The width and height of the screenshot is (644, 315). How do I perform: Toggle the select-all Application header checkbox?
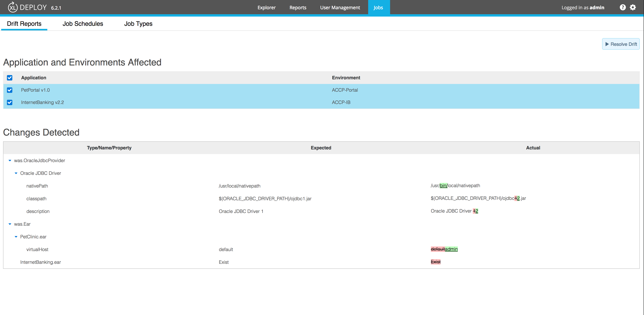pos(9,78)
